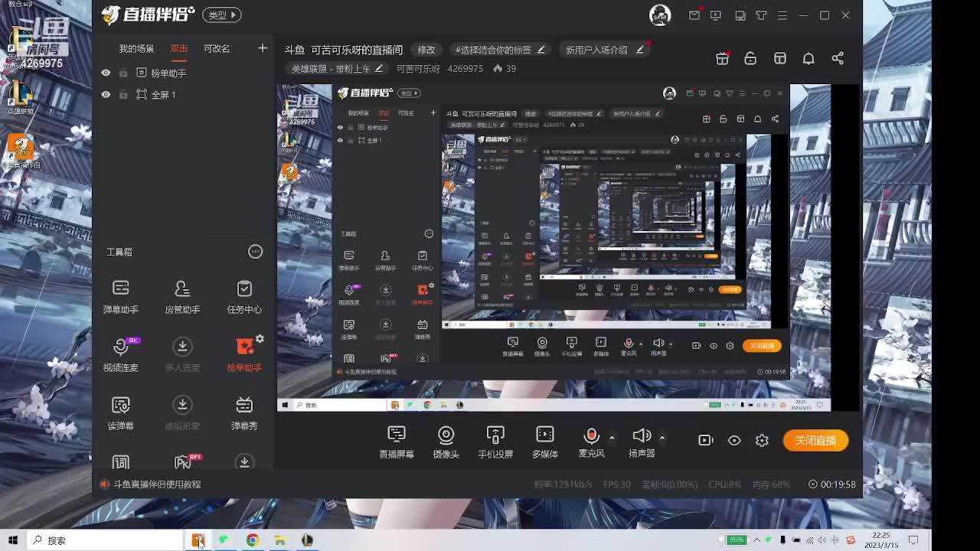
Task: Add 摄像头 camera source
Action: coord(446,442)
